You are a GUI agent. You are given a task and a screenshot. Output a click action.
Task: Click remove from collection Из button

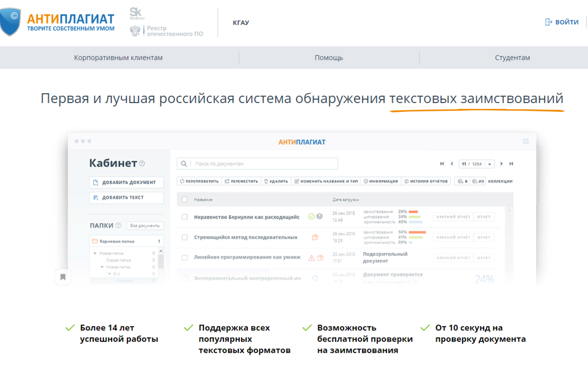(478, 181)
